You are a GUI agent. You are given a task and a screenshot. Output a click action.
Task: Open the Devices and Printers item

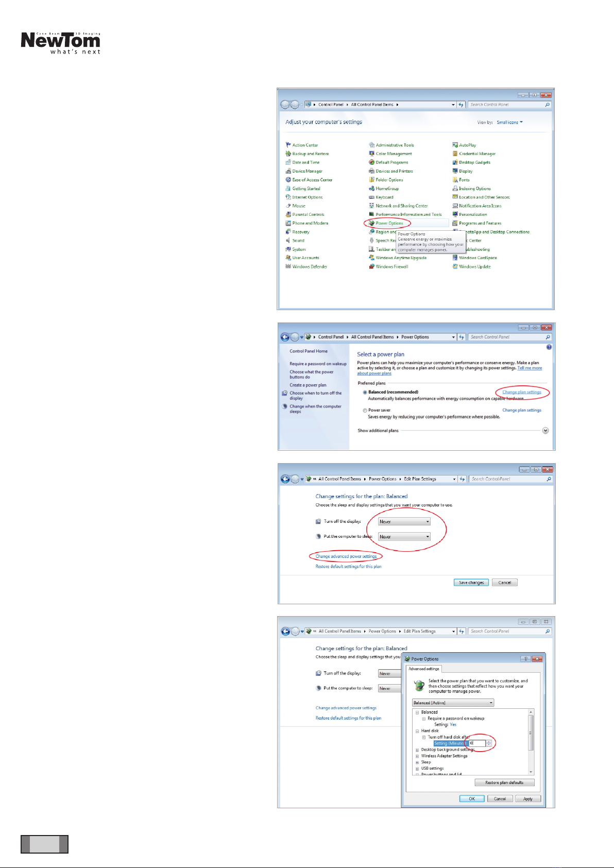coord(394,172)
